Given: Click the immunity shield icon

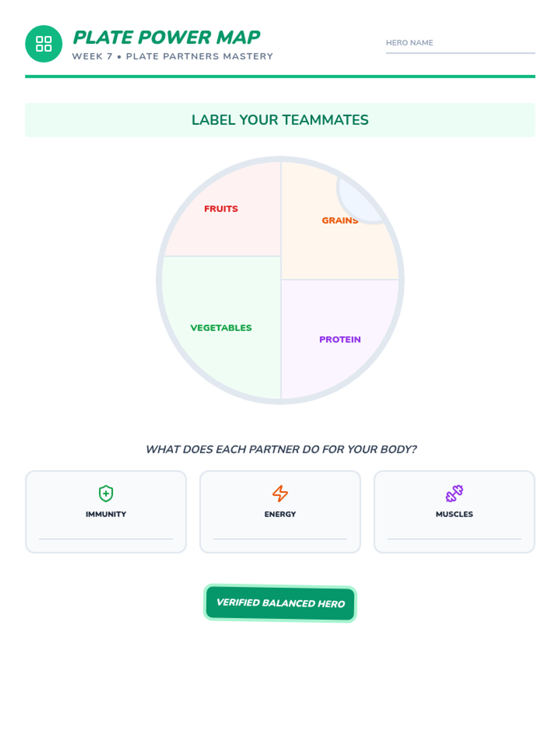Looking at the screenshot, I should (x=106, y=493).
